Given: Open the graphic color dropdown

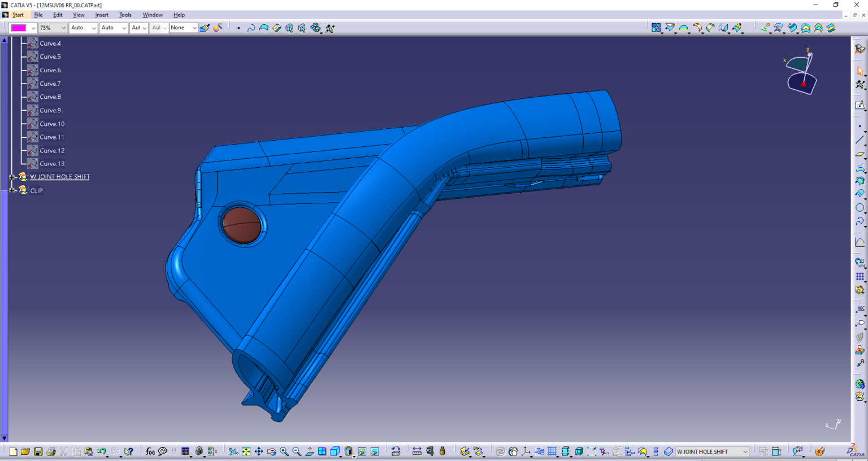Looking at the screenshot, I should 33,28.
